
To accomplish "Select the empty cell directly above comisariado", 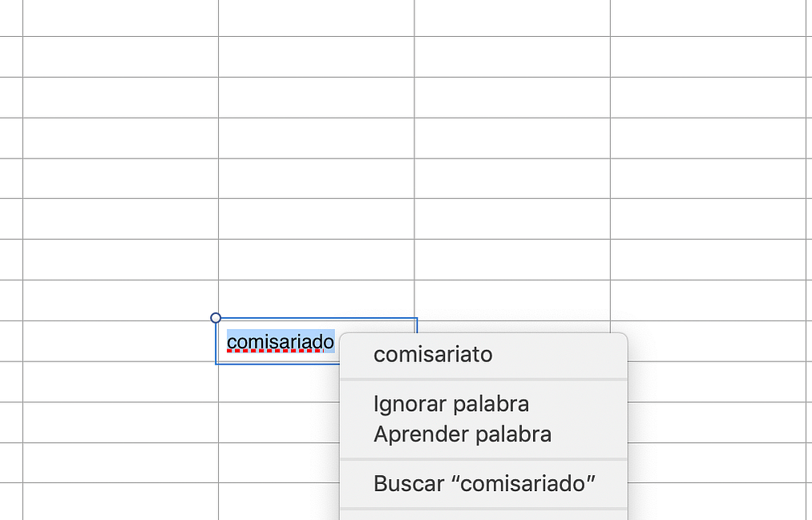I will pyautogui.click(x=316, y=300).
